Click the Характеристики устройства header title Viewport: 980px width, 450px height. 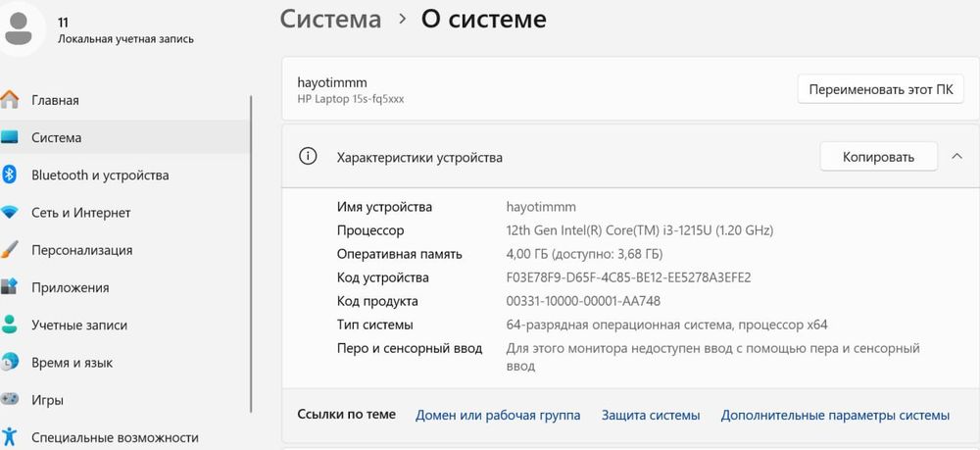(419, 158)
